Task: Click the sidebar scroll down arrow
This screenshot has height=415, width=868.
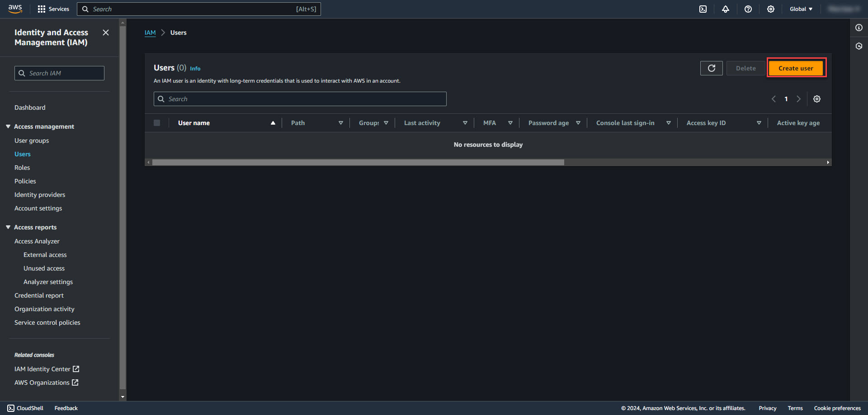Action: click(x=123, y=397)
